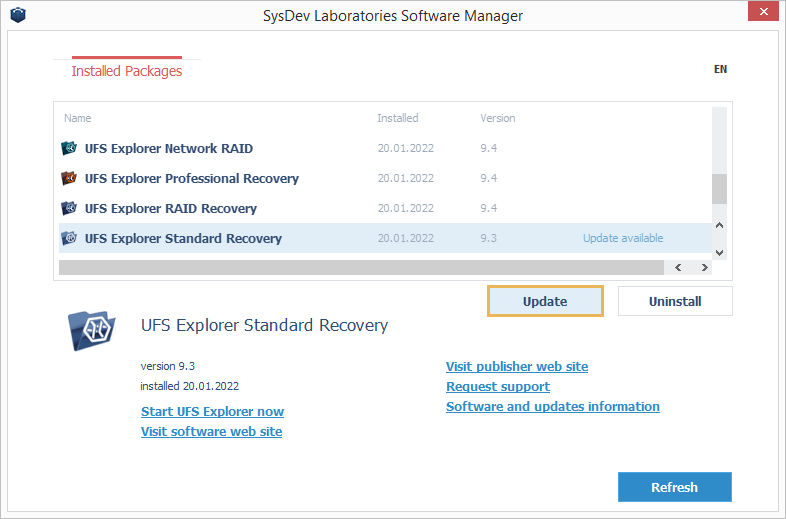Click the list scroll up arrow
Screen dimensions: 786x519
719,225
